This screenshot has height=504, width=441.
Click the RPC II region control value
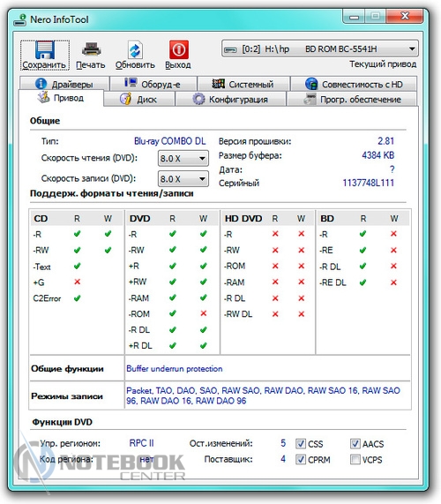[x=142, y=443]
